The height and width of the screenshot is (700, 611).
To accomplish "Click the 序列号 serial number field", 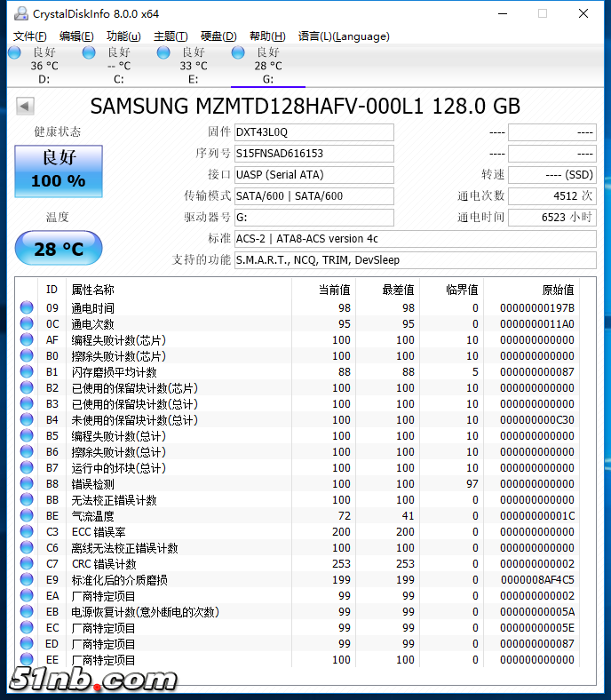I will tap(313, 154).
